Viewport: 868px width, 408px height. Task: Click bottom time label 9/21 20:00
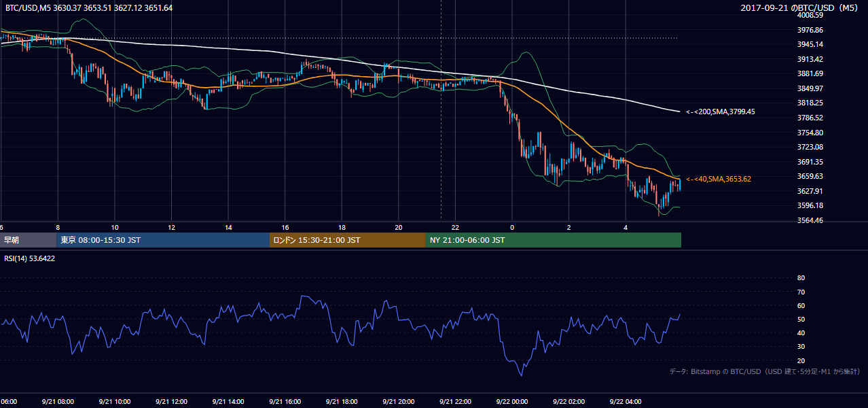click(x=399, y=401)
